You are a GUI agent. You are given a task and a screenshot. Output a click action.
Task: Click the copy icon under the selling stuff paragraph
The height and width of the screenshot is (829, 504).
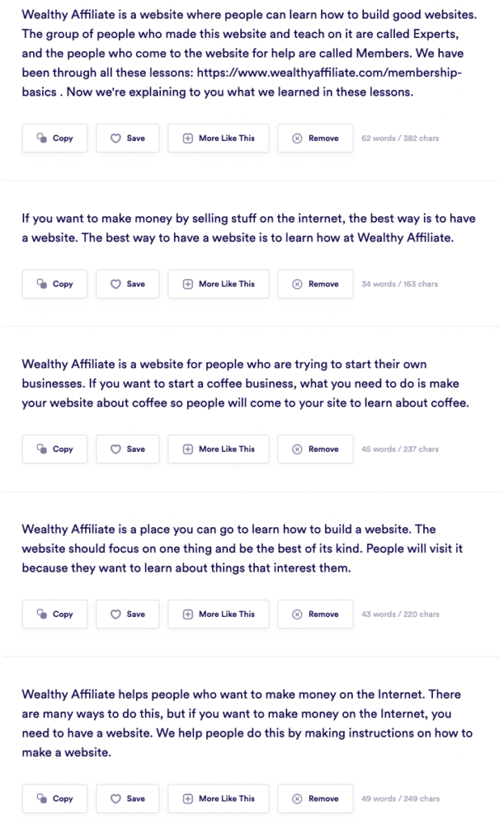[42, 284]
